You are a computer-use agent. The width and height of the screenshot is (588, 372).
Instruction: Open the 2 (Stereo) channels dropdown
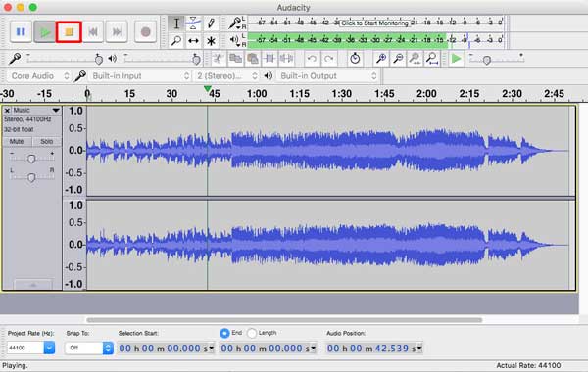[x=226, y=76]
